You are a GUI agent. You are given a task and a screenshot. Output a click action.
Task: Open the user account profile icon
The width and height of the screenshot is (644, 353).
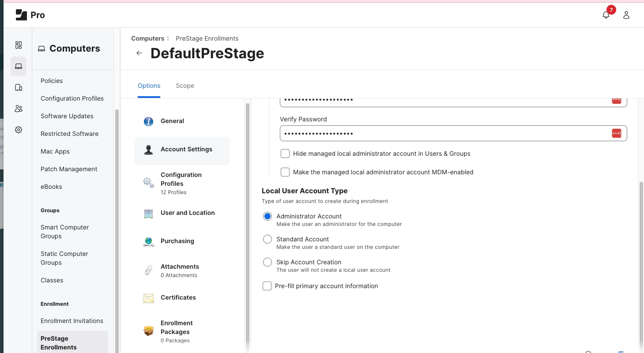tap(626, 15)
